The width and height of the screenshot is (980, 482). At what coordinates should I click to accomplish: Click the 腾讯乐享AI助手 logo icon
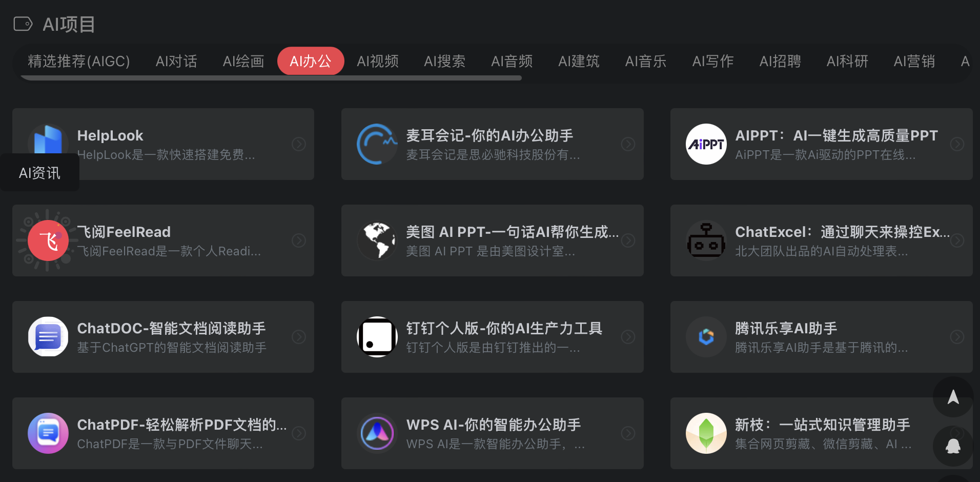pyautogui.click(x=706, y=337)
